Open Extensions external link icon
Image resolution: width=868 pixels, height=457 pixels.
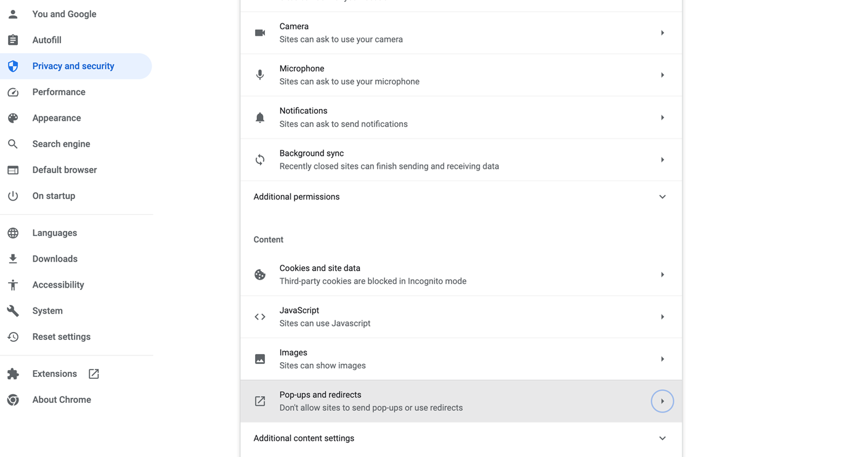tap(94, 374)
